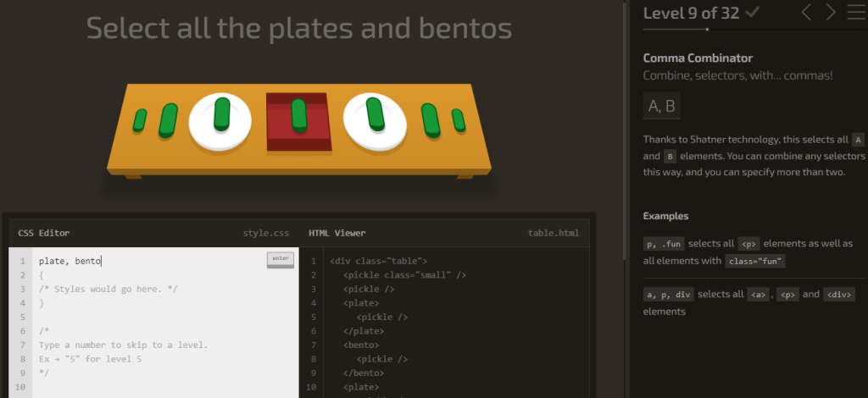Click 'Type a number to skip to a level.' comment
868x398 pixels.
pos(124,345)
